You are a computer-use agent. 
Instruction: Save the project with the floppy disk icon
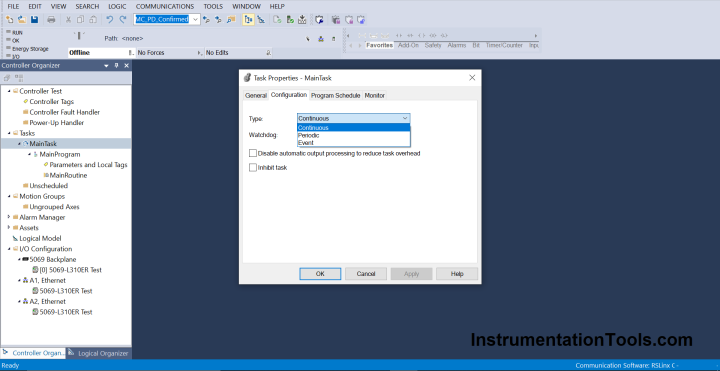[34, 19]
